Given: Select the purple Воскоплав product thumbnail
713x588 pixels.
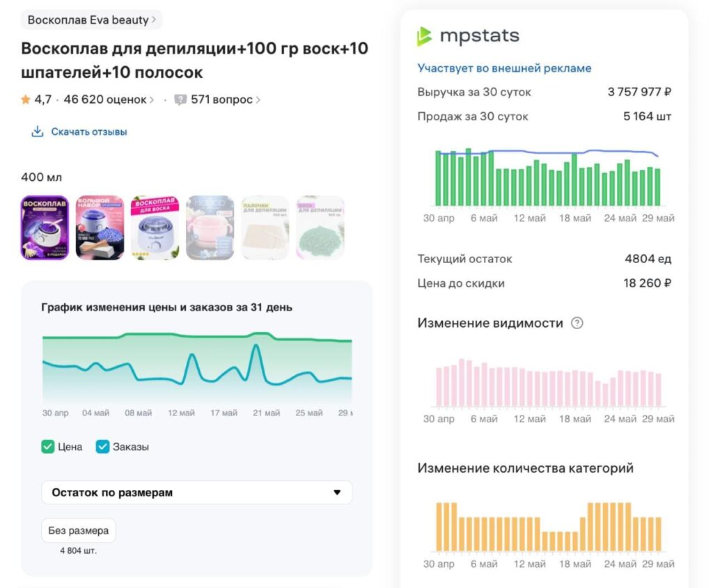Looking at the screenshot, I should coord(45,228).
